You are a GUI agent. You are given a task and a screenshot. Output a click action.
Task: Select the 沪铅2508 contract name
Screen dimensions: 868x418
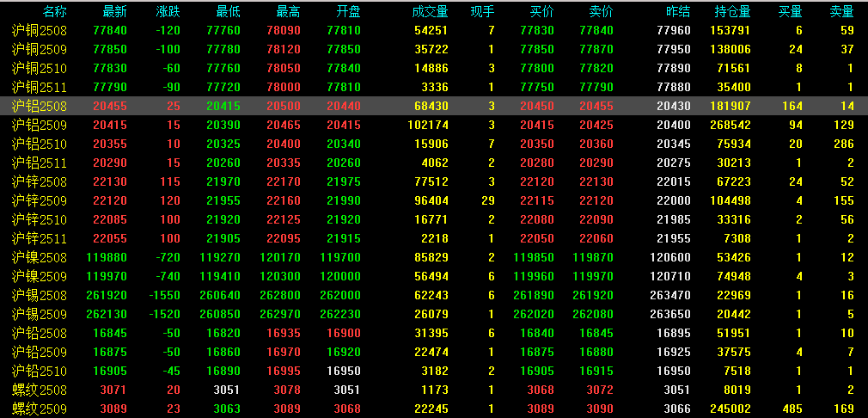[40, 334]
